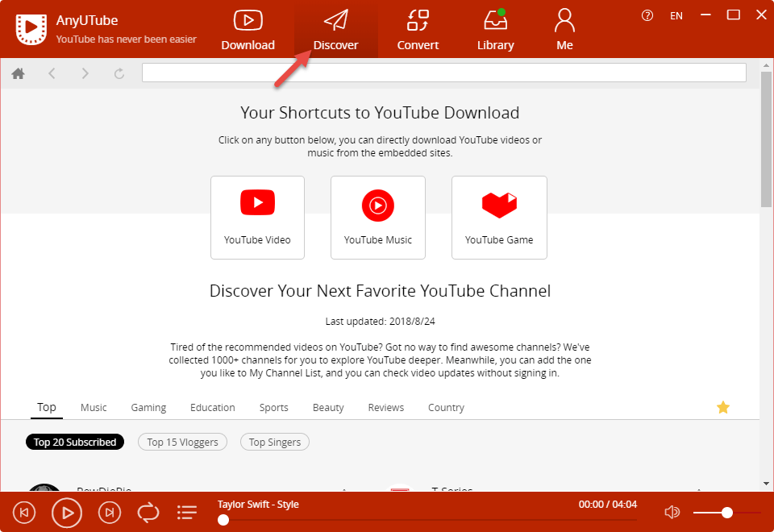Viewport: 774px width, 532px height.
Task: Mute the speaker volume icon
Action: [x=672, y=513]
